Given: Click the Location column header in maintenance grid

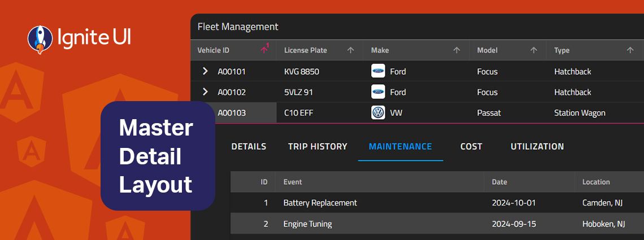Looking at the screenshot, I should 610,182.
